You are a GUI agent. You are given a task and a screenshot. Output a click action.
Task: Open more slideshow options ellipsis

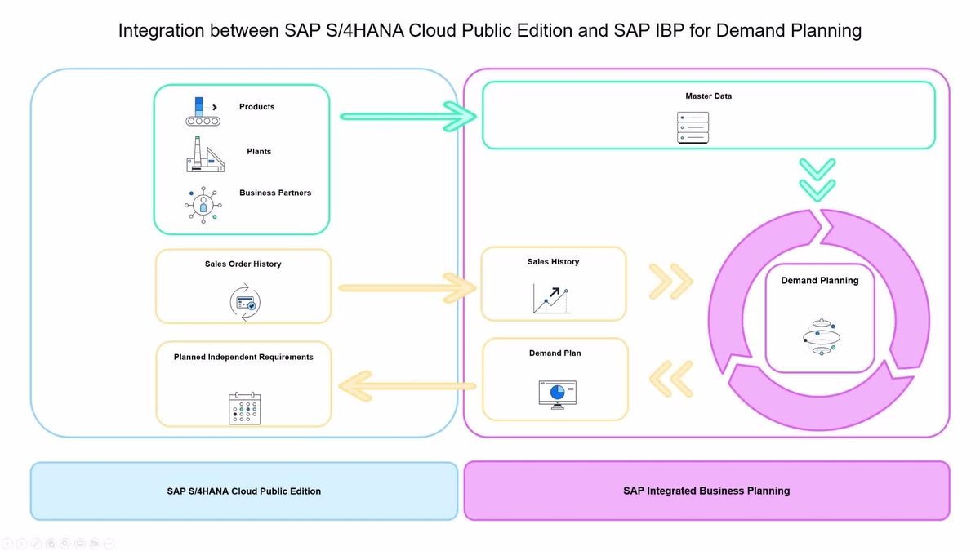(x=109, y=544)
